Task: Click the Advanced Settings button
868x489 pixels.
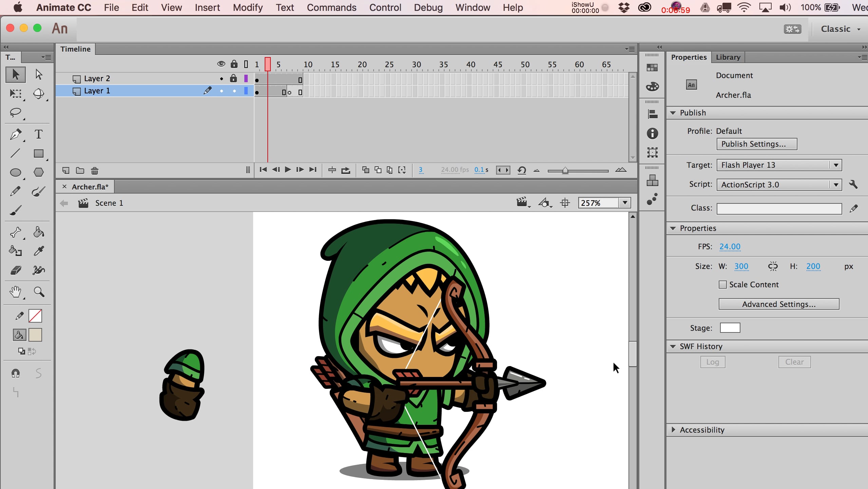Action: click(x=778, y=304)
